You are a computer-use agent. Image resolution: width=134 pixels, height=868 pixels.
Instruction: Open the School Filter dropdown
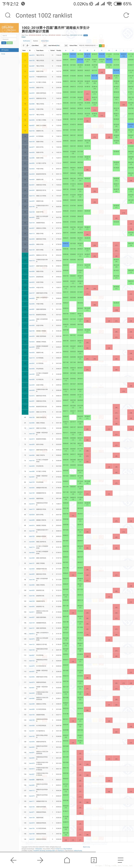coord(89,45)
